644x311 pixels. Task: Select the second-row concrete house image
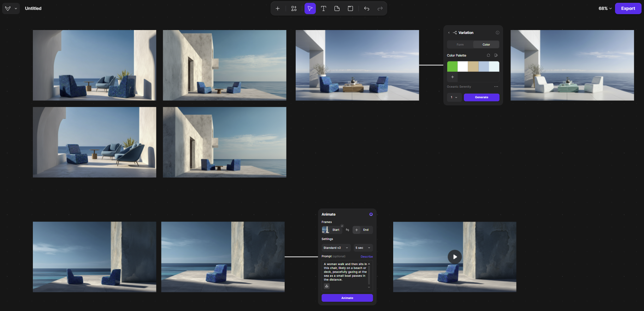click(224, 142)
